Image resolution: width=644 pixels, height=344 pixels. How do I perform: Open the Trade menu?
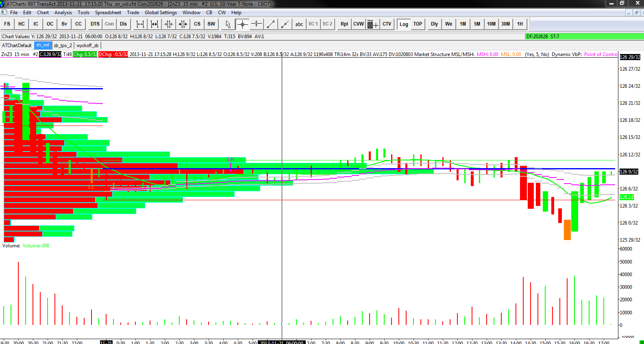point(133,13)
